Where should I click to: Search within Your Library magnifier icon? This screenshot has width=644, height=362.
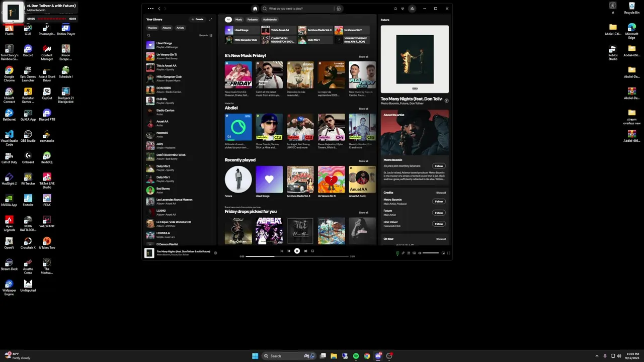148,35
